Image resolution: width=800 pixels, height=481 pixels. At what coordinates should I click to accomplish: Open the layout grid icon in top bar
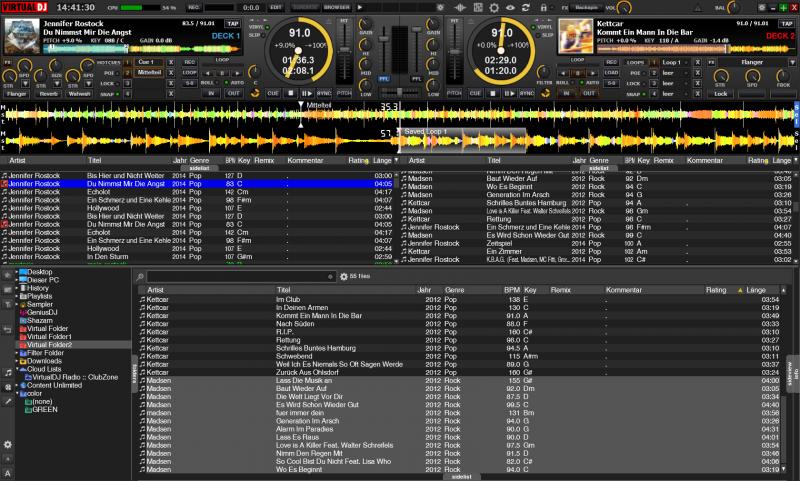[478, 8]
